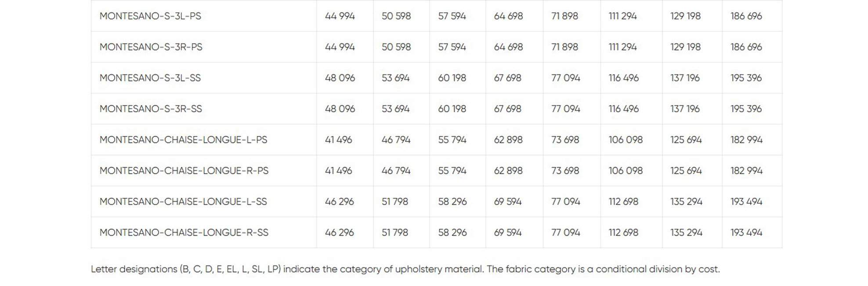Click the MONTESANO-CHAISE-LONGUE-L-PS row label
The height and width of the screenshot is (286, 868).
[x=183, y=140]
